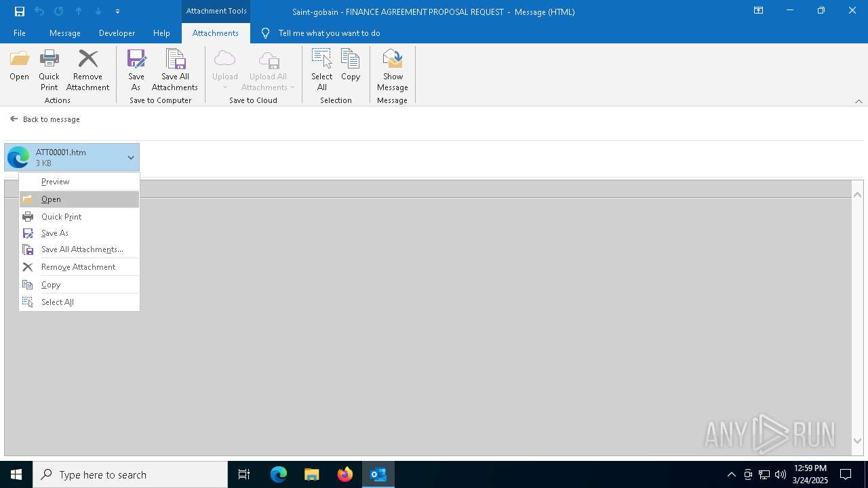This screenshot has height=488, width=868.
Task: Switch to the Message tab
Action: pos(65,33)
